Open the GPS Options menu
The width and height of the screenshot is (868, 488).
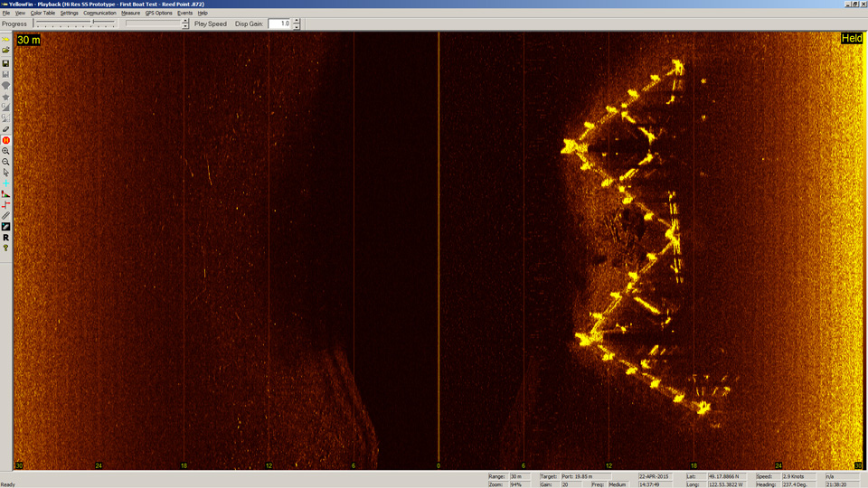click(158, 14)
